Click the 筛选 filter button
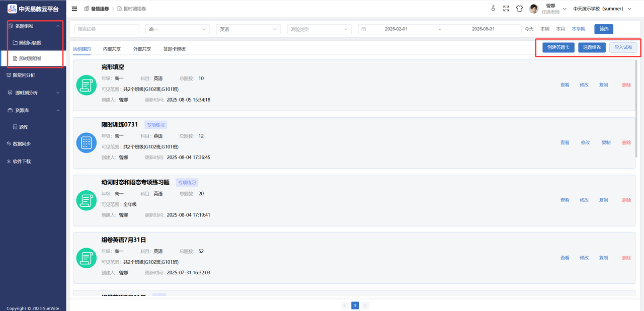Viewport: 644px width, 311px height. 603,29
